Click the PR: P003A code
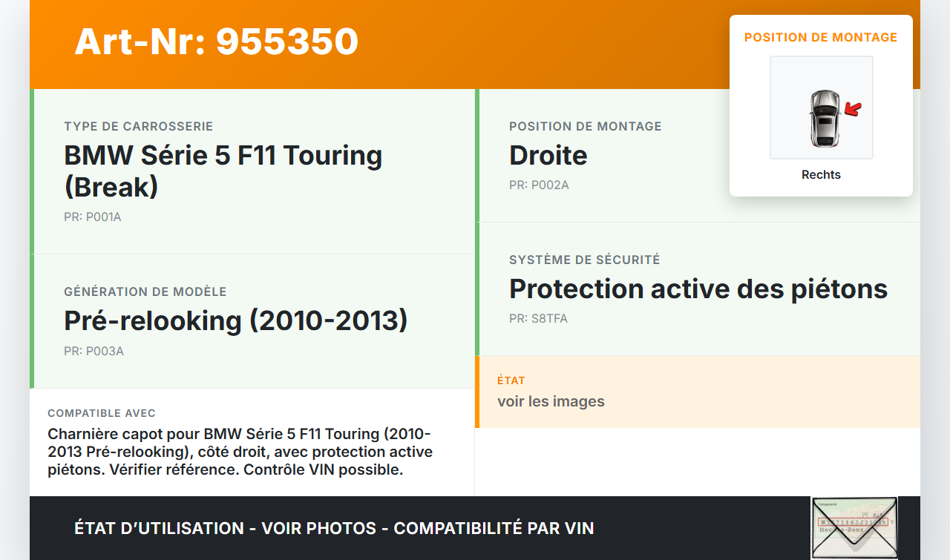The image size is (950, 560). point(94,351)
